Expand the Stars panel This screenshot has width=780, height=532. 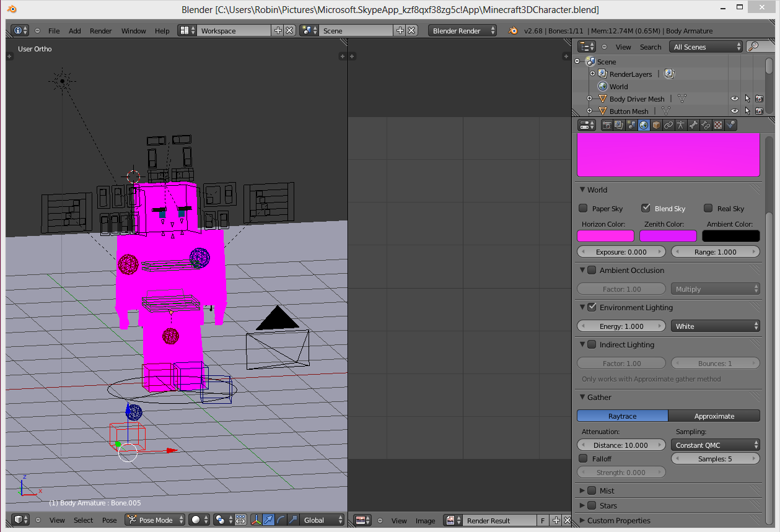pos(582,505)
